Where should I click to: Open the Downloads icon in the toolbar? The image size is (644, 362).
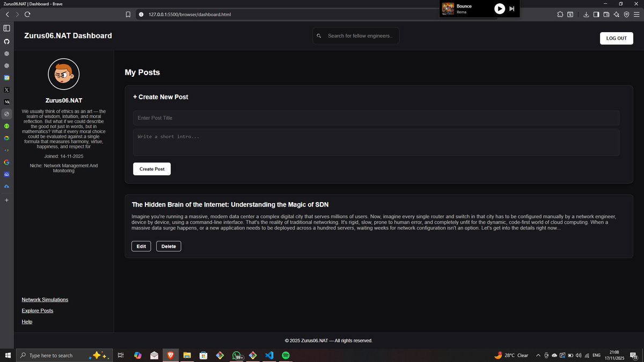pyautogui.click(x=587, y=14)
